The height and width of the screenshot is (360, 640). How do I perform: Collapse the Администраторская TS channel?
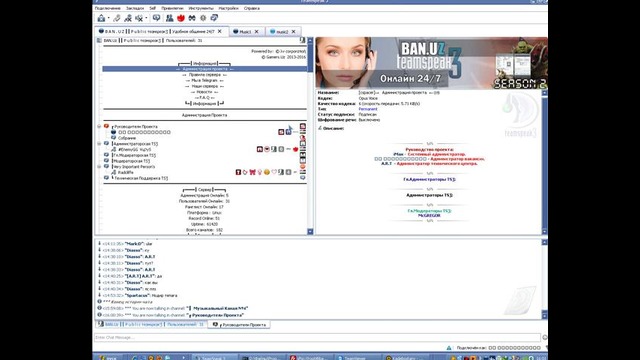point(99,144)
